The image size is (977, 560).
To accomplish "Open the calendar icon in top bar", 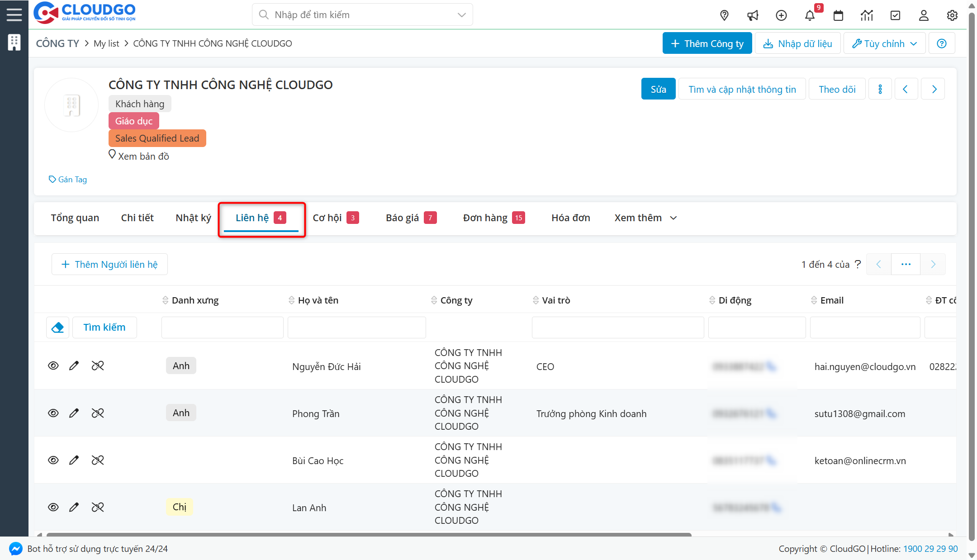I will pyautogui.click(x=838, y=15).
